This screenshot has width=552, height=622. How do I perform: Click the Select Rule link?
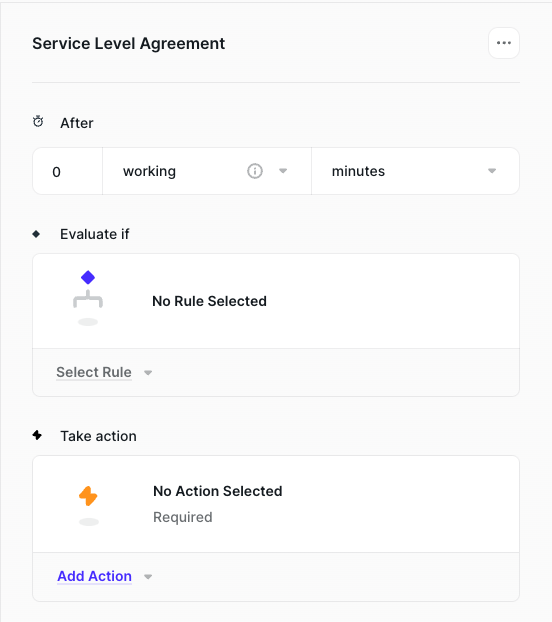(x=94, y=372)
